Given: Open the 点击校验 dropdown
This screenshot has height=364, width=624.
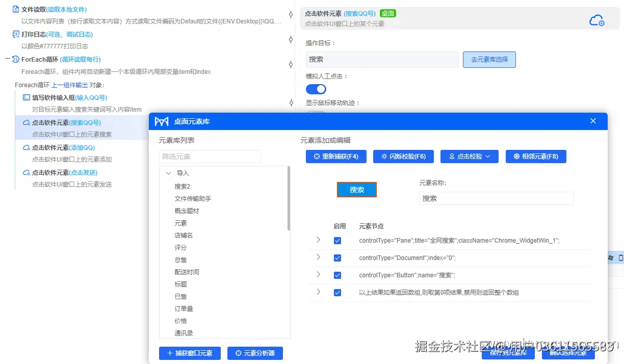Looking at the screenshot, I should 470,157.
